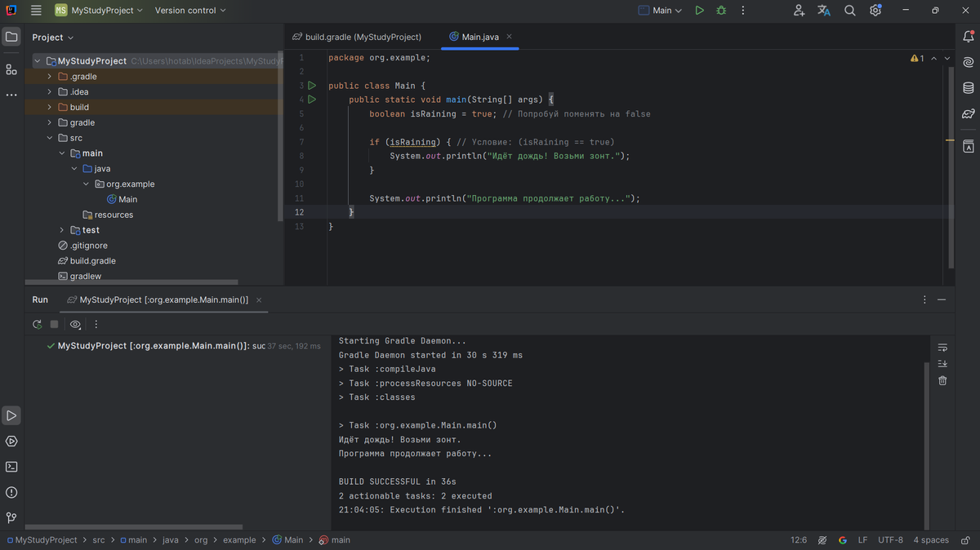Viewport: 980px width, 550px height.
Task: Close the run tab in Run panel
Action: pos(259,300)
